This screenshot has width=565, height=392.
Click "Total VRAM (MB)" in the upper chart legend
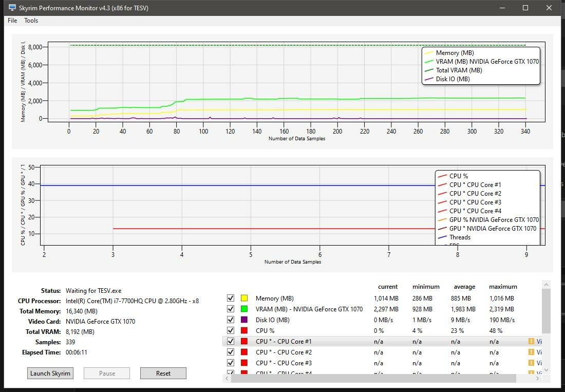(459, 70)
